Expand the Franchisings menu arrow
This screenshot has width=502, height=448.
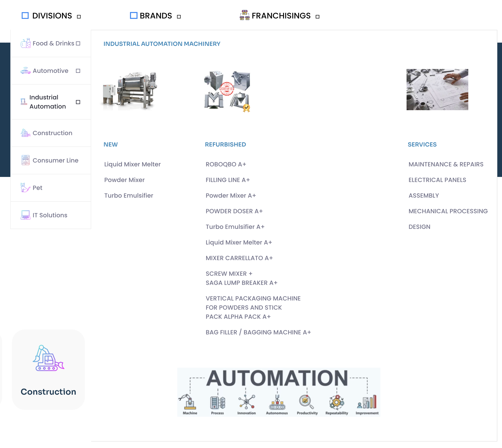[317, 17]
